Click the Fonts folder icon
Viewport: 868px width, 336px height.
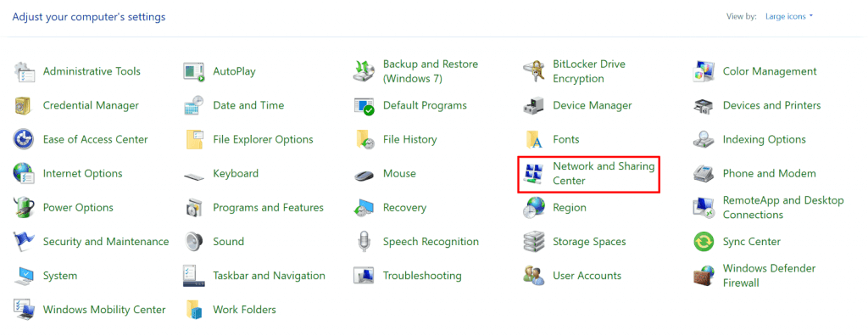534,140
